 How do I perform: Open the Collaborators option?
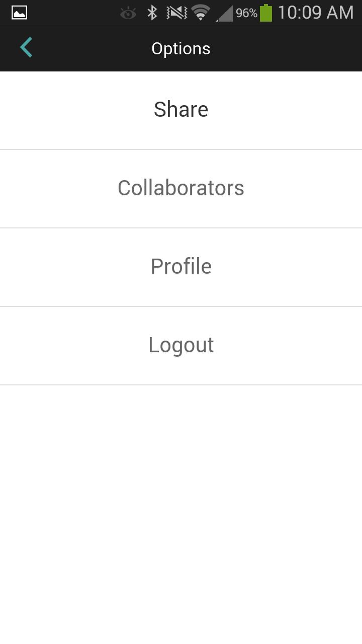[181, 188]
